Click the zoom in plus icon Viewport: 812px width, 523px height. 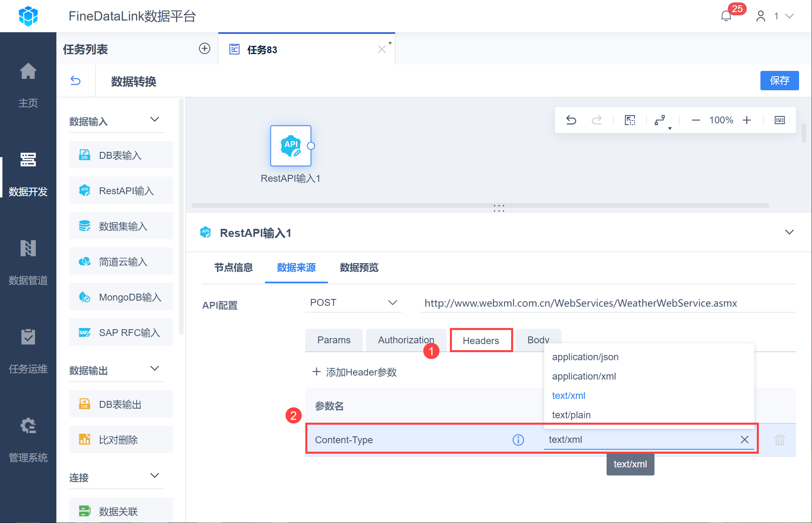(x=747, y=120)
